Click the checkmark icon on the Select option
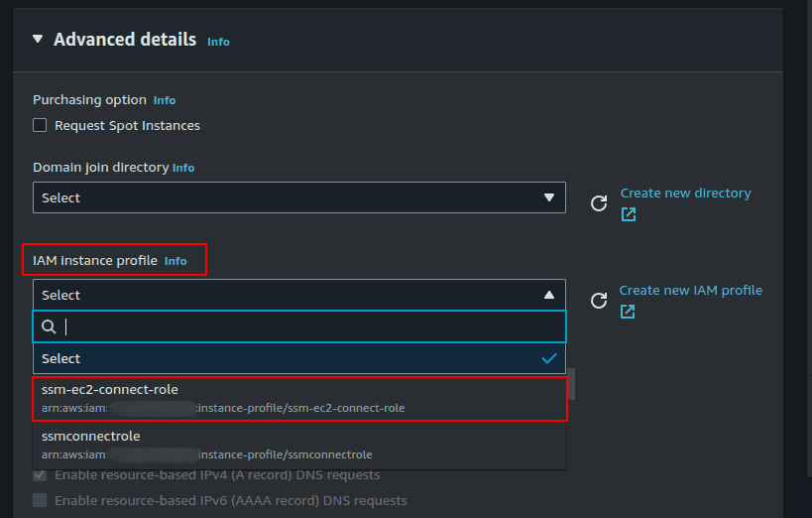Image resolution: width=812 pixels, height=518 pixels. (549, 358)
